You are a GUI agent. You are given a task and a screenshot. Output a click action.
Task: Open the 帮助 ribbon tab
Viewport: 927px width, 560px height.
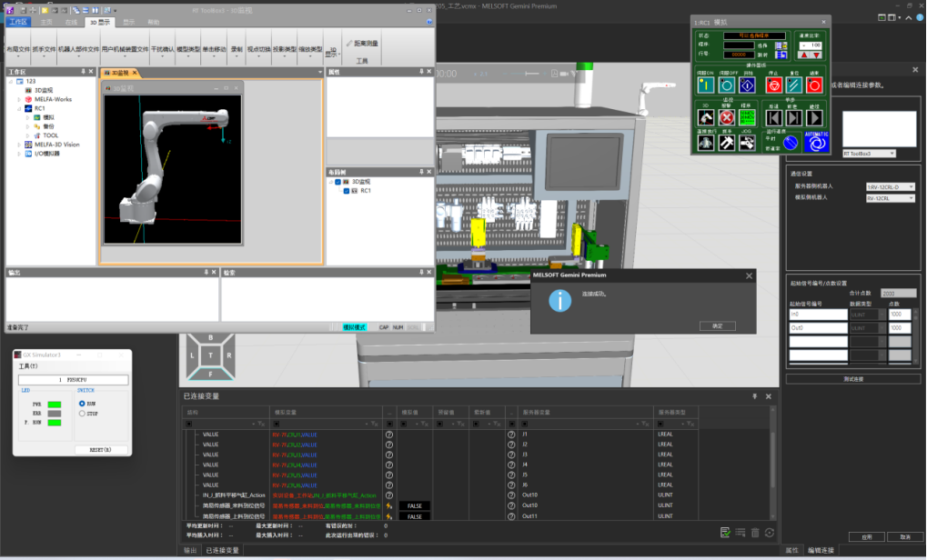(x=153, y=23)
